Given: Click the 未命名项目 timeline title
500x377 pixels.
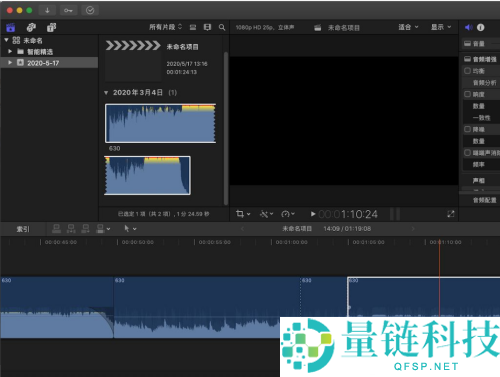Looking at the screenshot, I should (x=297, y=229).
